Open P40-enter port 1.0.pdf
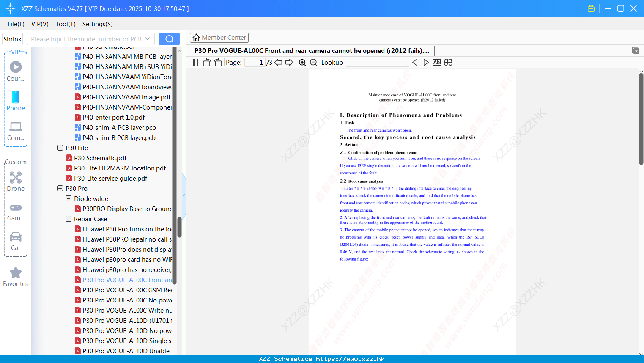644x363 pixels. [x=110, y=117]
